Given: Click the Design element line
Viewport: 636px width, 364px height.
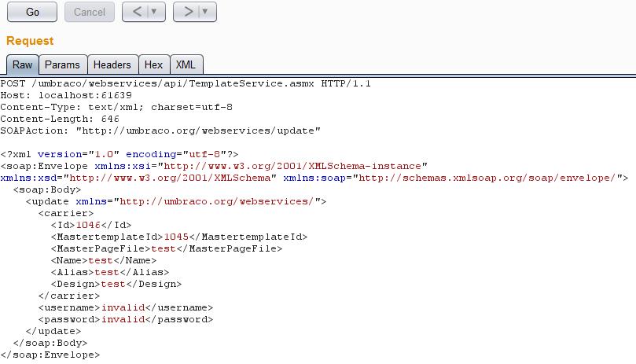Looking at the screenshot, I should coord(116,284).
